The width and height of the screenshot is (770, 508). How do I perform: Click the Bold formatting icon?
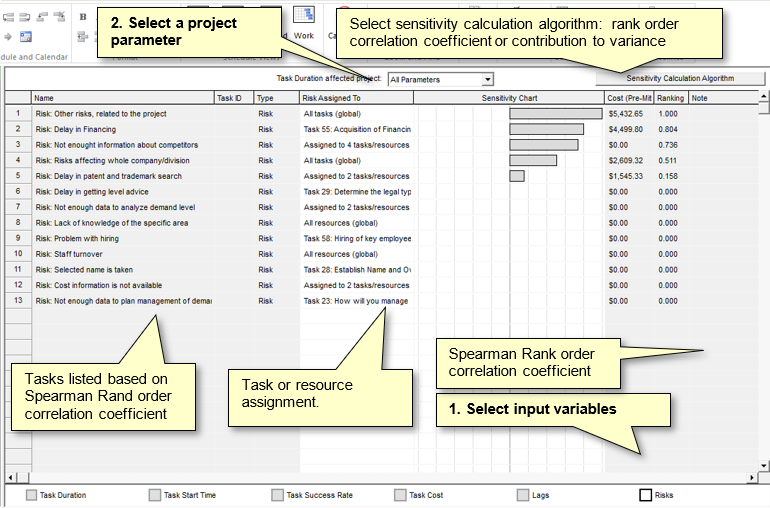pyautogui.click(x=83, y=17)
